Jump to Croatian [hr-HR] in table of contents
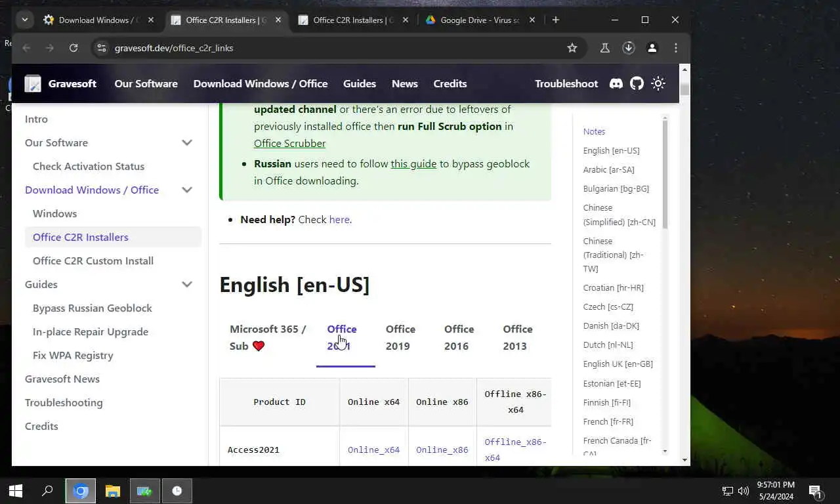The height and width of the screenshot is (504, 840). [613, 287]
